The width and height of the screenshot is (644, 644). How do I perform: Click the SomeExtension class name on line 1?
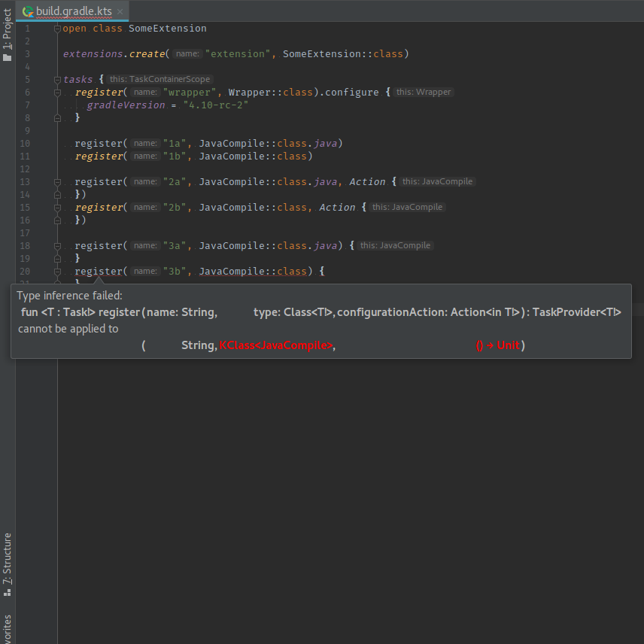(168, 29)
